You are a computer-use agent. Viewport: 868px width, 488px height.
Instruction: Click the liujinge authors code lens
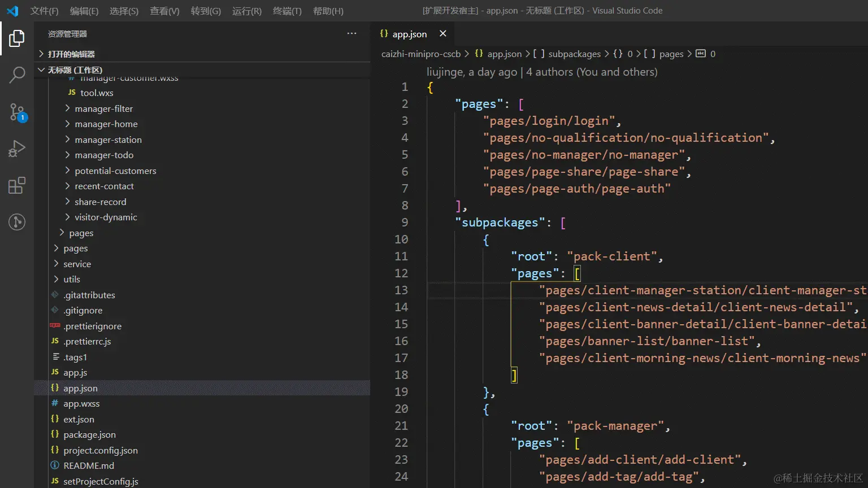pos(542,72)
